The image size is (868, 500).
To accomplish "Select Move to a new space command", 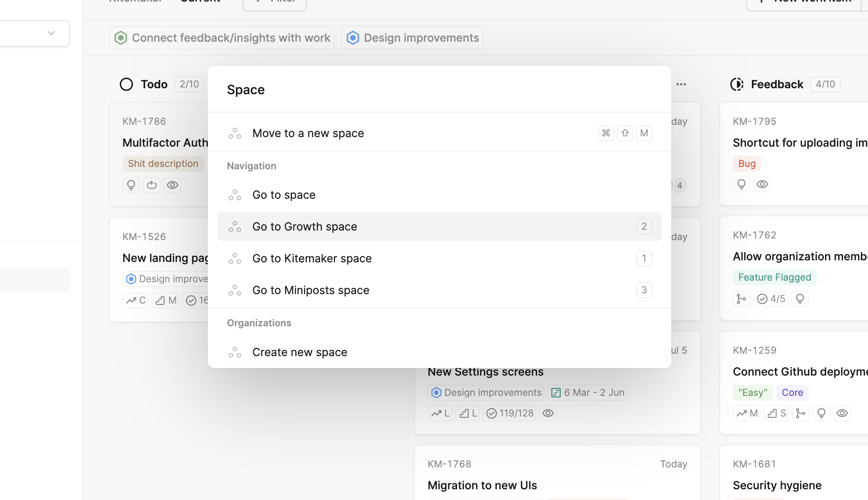I will click(439, 133).
